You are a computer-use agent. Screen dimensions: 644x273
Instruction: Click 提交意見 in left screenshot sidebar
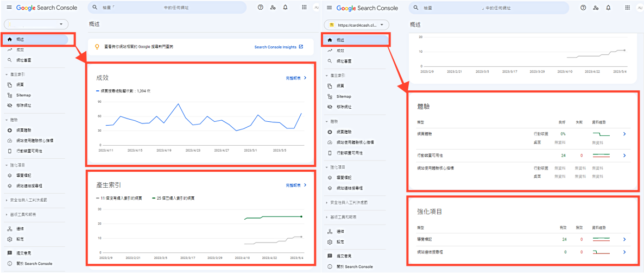coord(23,253)
